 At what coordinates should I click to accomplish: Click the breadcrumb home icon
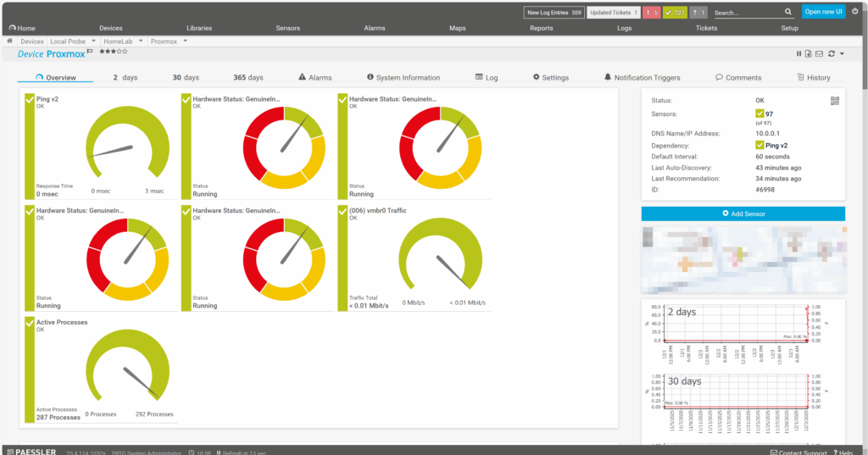(10, 41)
